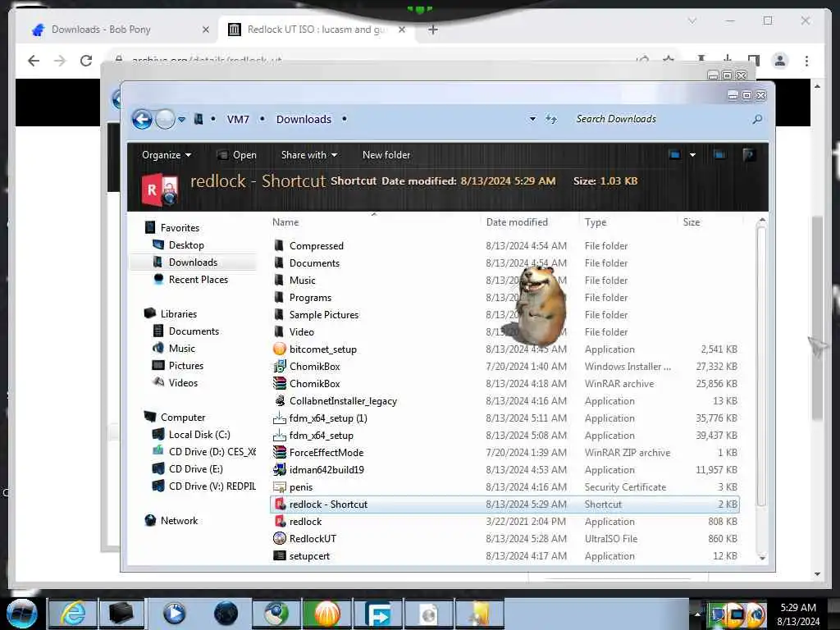Viewport: 840px width, 630px height.
Task: Toggle the preview pane icon
Action: pyautogui.click(x=719, y=155)
